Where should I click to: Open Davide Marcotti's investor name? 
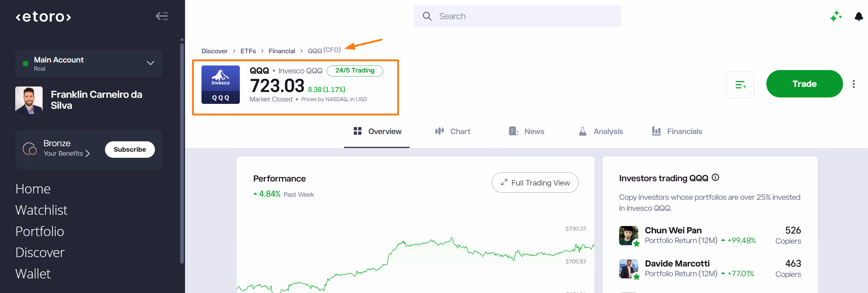pos(677,263)
